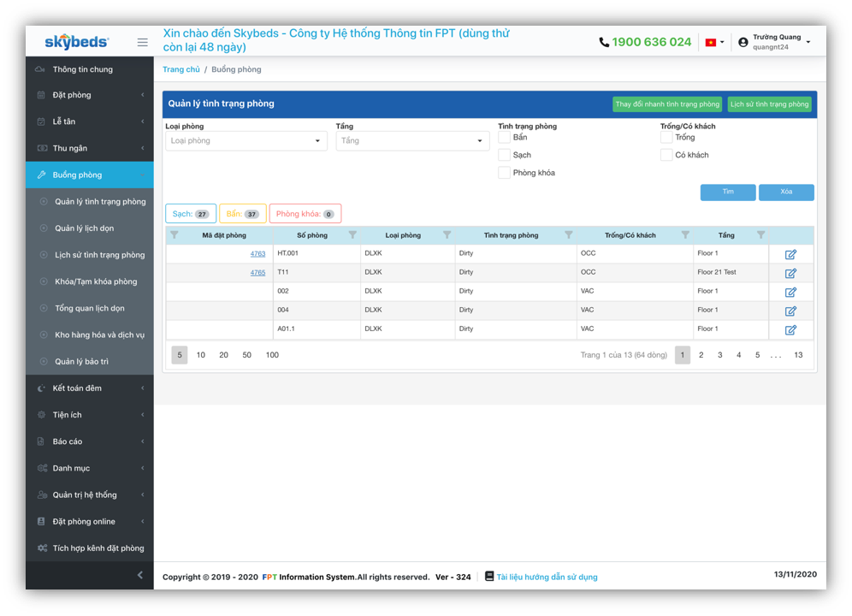852x616 pixels.
Task: Enable the Phòng khóa checkbox
Action: pos(505,173)
